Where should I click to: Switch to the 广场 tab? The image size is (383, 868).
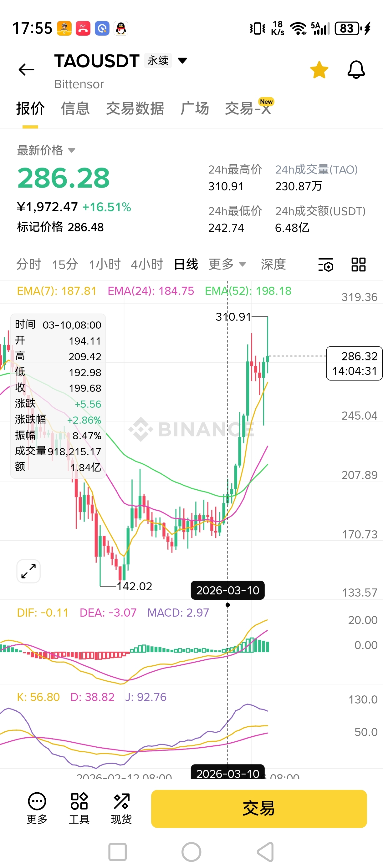(x=195, y=108)
